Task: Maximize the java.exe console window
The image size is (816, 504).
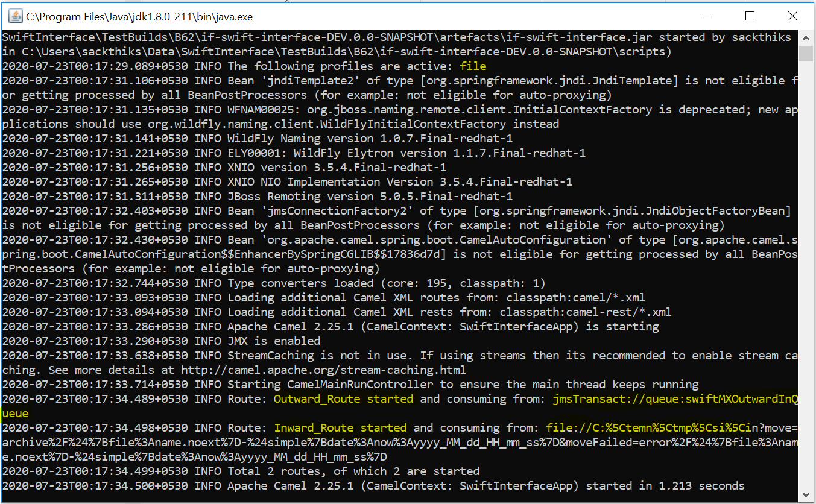Action: pyautogui.click(x=750, y=16)
